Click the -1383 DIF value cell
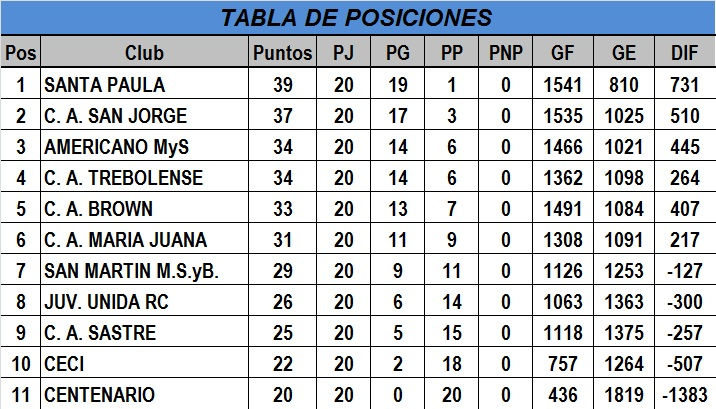 pyautogui.click(x=685, y=394)
